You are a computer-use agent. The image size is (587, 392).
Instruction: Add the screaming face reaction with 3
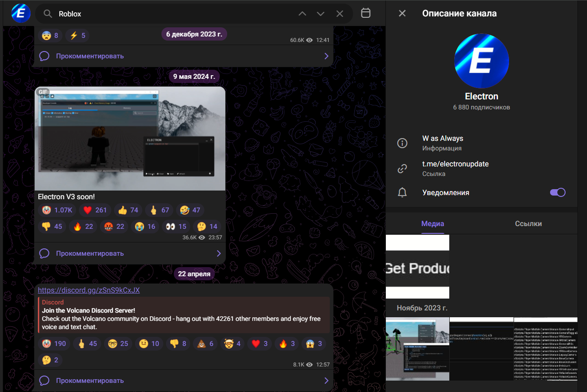click(314, 344)
